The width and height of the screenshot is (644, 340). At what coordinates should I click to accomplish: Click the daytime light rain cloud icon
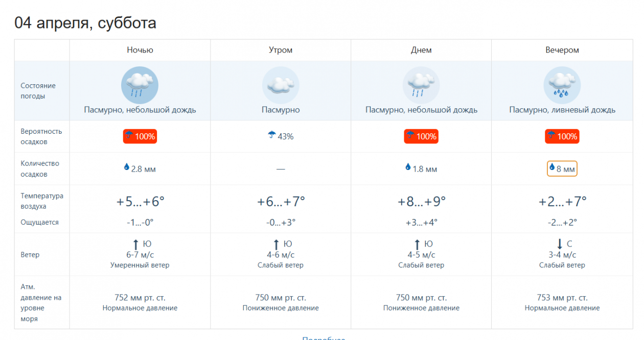421,85
